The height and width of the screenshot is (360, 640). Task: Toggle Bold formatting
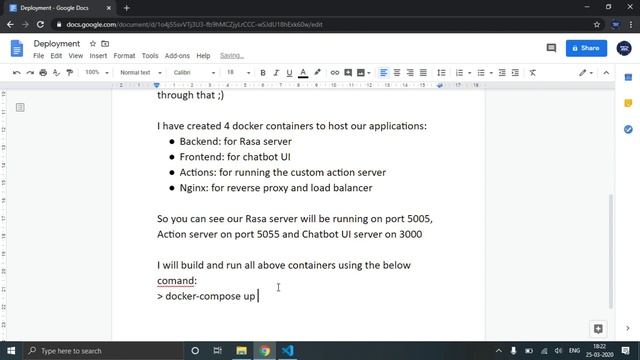click(263, 73)
